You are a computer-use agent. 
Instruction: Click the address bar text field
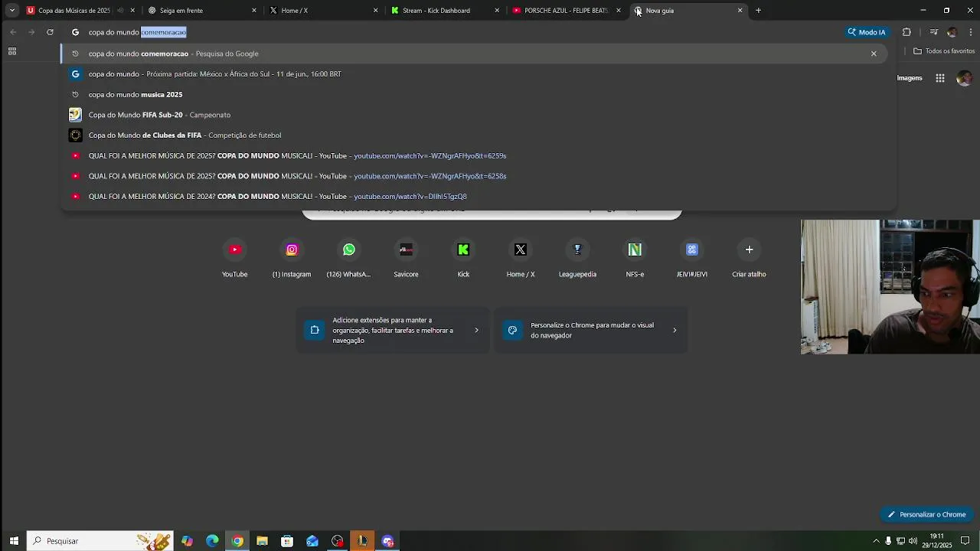coord(452,32)
